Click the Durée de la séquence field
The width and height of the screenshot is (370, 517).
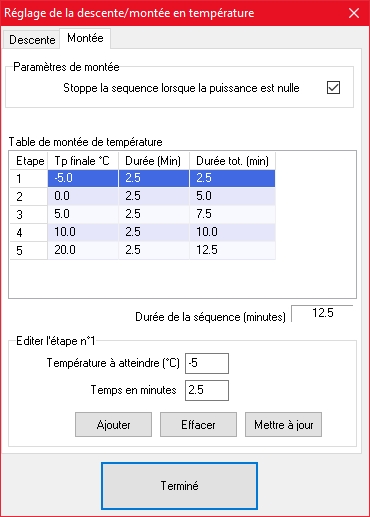322,313
